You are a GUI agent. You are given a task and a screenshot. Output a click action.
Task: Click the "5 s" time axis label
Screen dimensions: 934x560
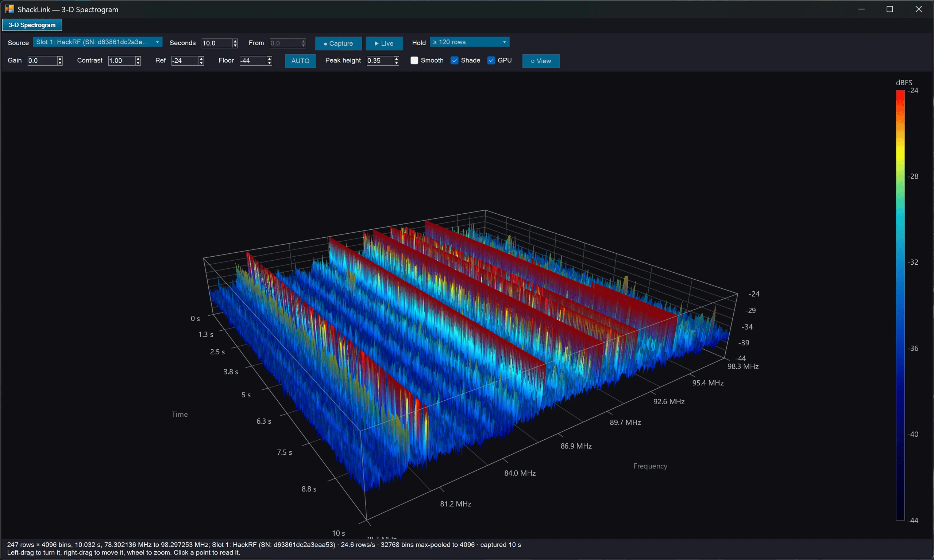point(246,395)
